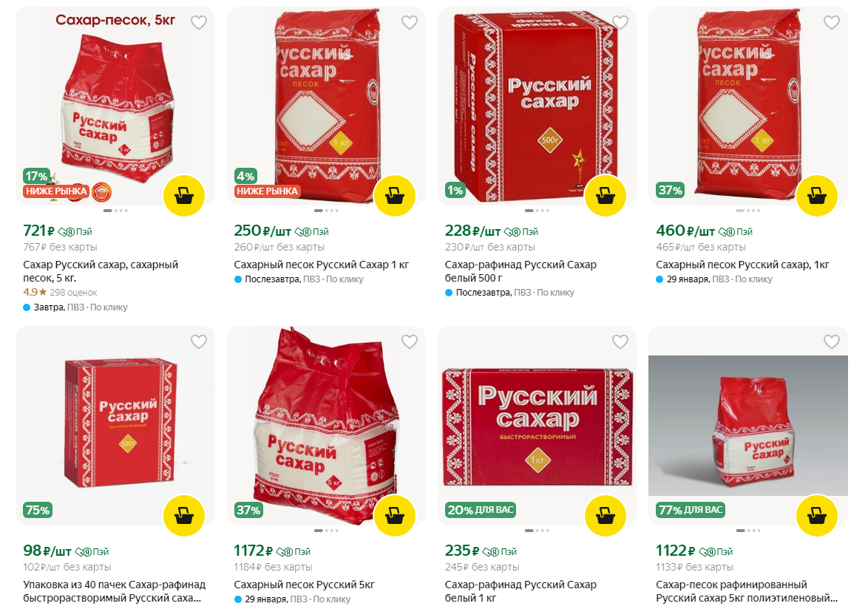Open 'Сахар-рафинад Русский Сахар белый 500 г' link
Viewport: 868px width, 606px height.
pyautogui.click(x=521, y=271)
